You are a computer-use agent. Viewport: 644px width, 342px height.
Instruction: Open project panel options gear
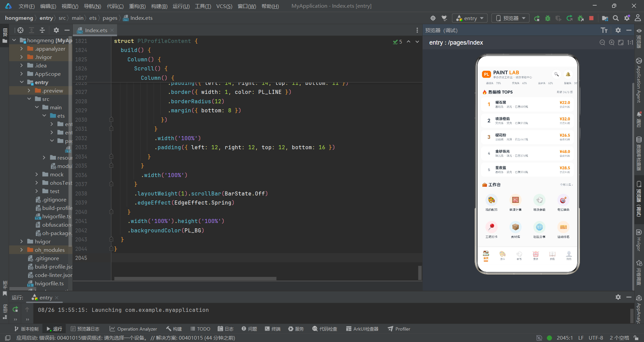56,31
